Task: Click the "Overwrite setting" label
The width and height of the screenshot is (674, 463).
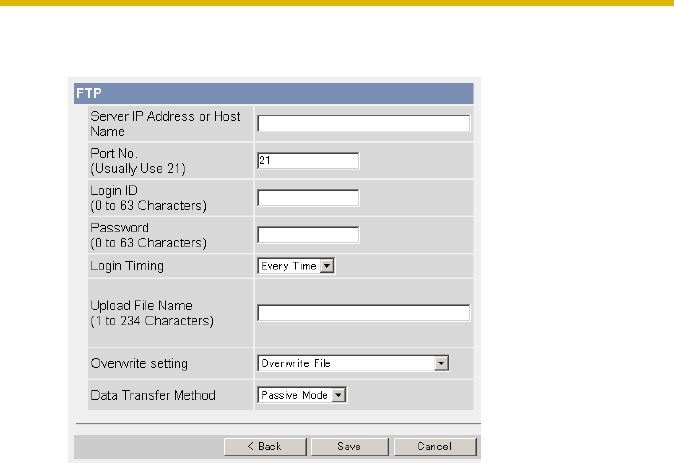Action: pyautogui.click(x=138, y=362)
